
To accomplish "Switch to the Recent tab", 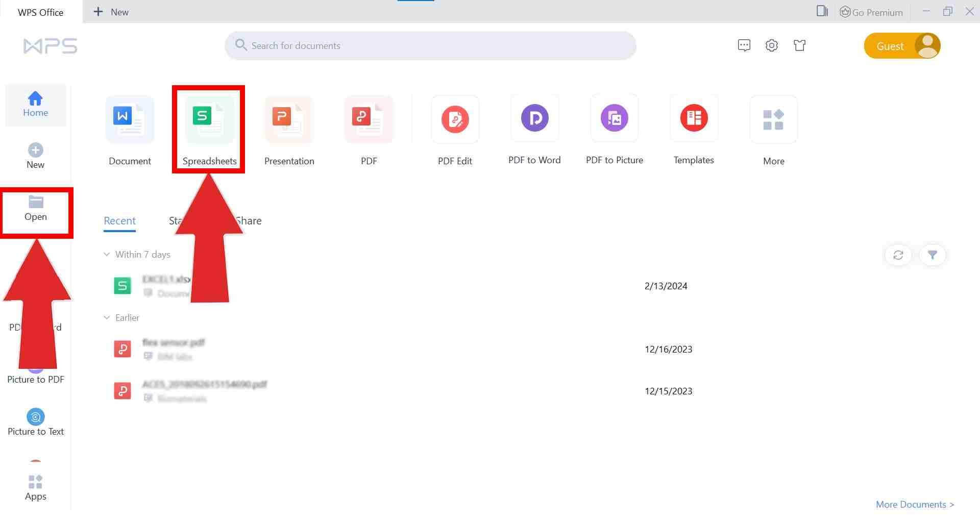I will point(119,220).
